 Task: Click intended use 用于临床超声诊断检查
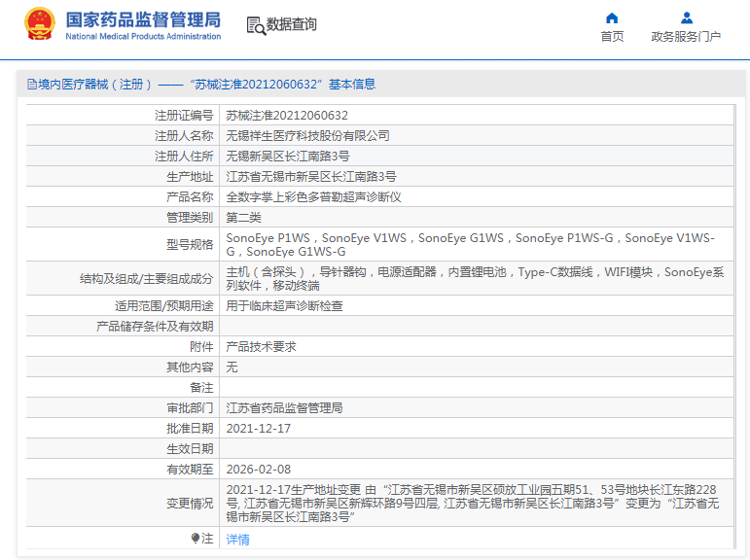tap(285, 306)
